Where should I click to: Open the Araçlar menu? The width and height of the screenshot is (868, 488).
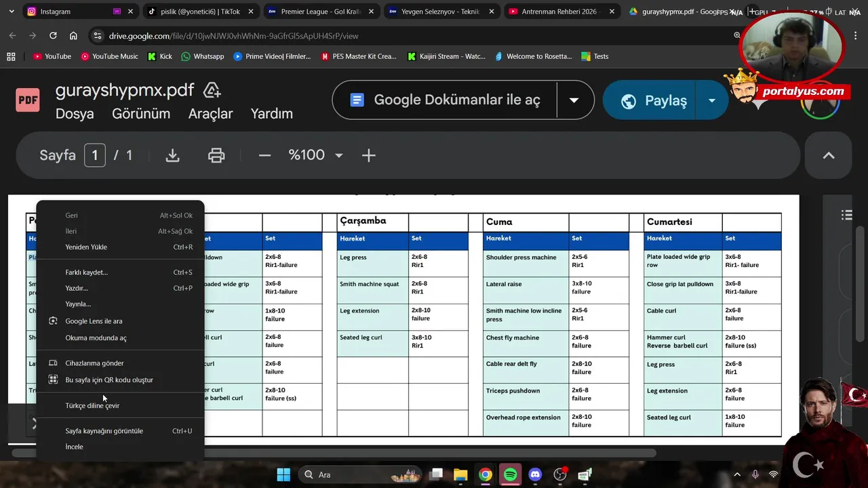pos(210,114)
